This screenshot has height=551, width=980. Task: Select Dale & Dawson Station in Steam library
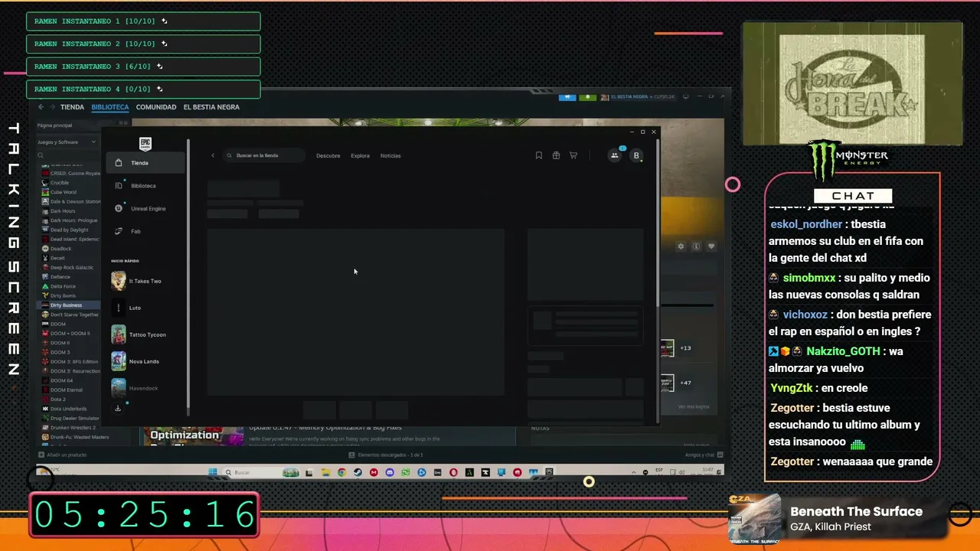click(x=71, y=202)
